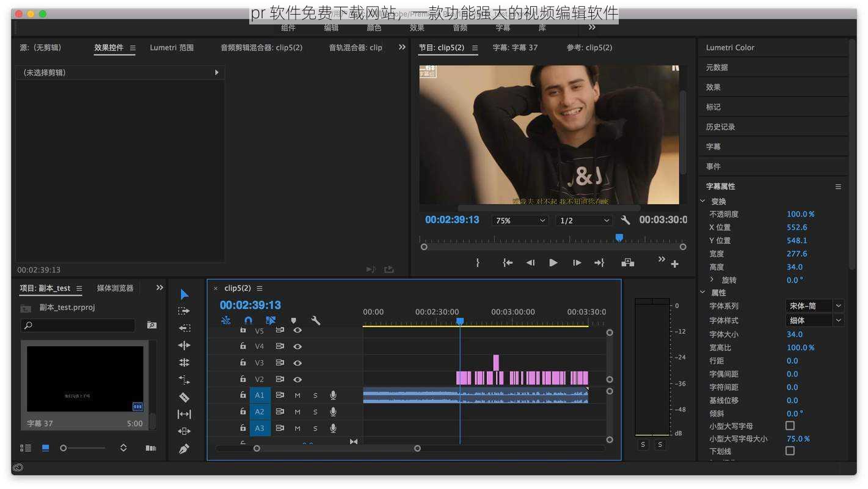
Task: Play the program monitor sequence
Action: 553,263
